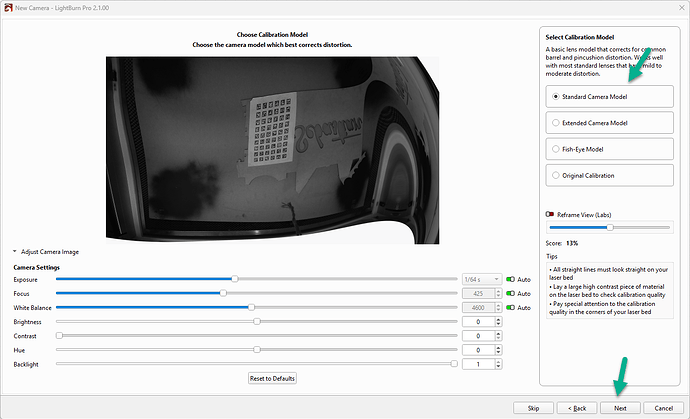690x419 pixels.
Task: Click the Brightness slider handle
Action: point(257,322)
